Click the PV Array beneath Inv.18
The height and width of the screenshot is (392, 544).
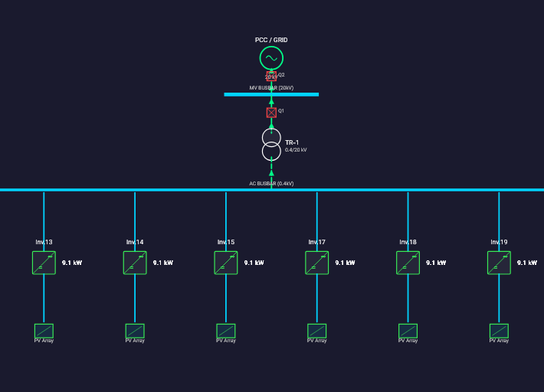(408, 331)
